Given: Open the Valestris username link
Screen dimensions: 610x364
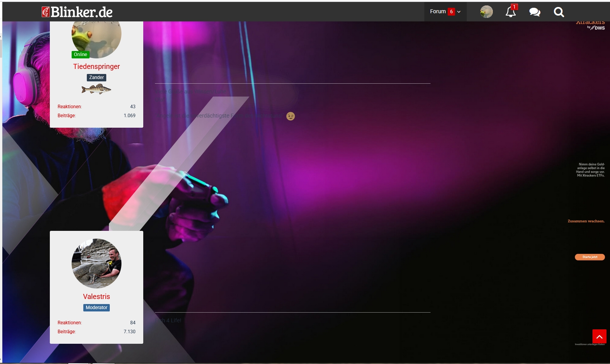Looking at the screenshot, I should 97,297.
